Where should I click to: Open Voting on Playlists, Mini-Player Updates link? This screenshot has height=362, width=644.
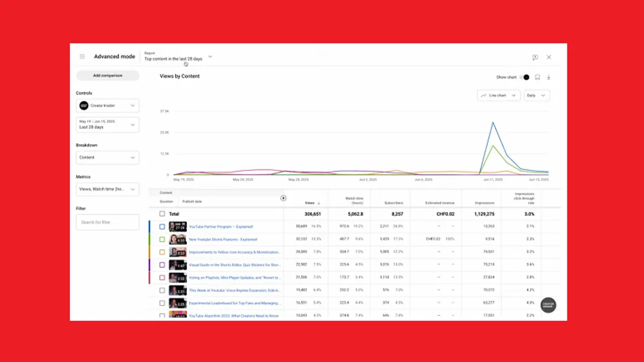[x=235, y=277]
